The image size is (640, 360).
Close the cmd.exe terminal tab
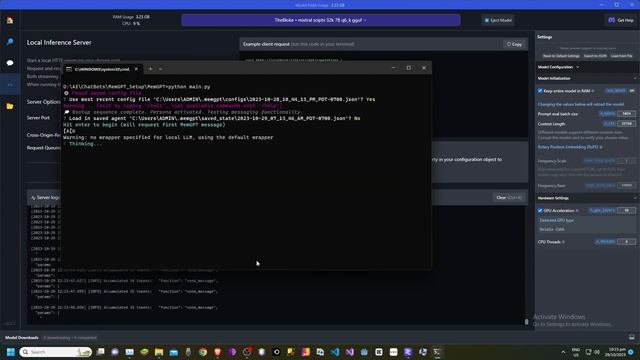(136, 69)
